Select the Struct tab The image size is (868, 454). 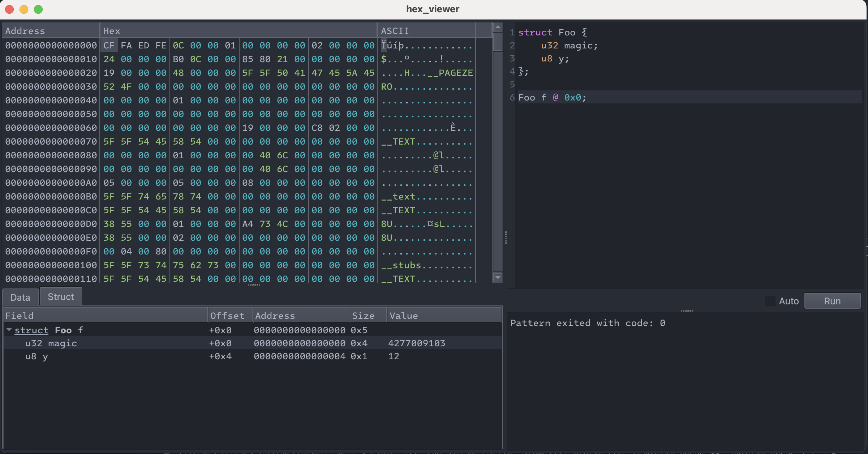pos(61,297)
